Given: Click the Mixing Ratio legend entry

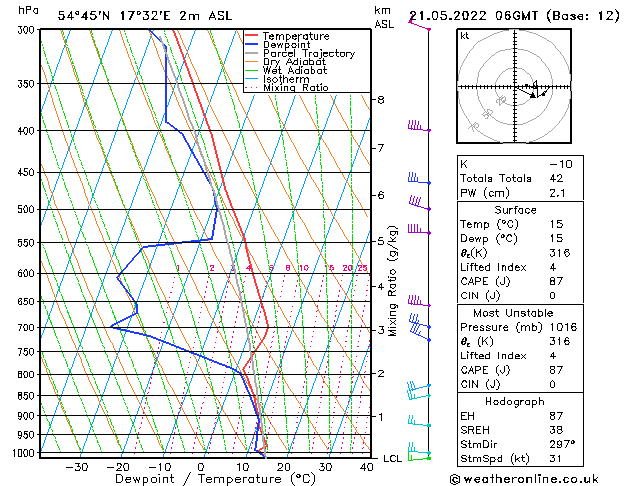Looking at the screenshot, I should point(287,88).
